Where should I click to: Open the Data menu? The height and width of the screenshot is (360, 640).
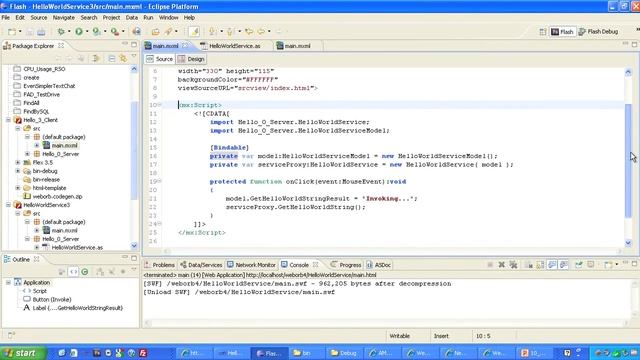131,18
